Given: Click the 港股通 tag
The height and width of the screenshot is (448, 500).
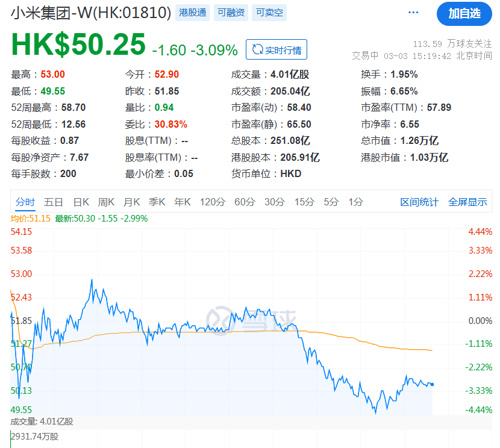Looking at the screenshot, I should (192, 13).
